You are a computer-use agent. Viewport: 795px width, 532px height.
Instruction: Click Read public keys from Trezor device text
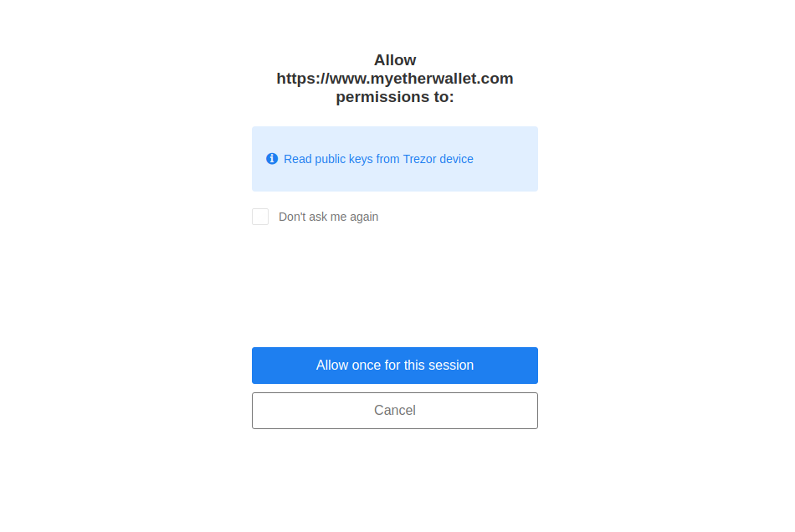[378, 159]
